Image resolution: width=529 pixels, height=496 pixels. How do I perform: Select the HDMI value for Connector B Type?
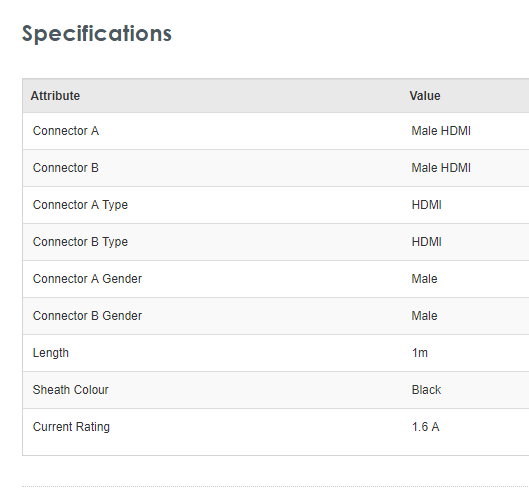click(426, 242)
